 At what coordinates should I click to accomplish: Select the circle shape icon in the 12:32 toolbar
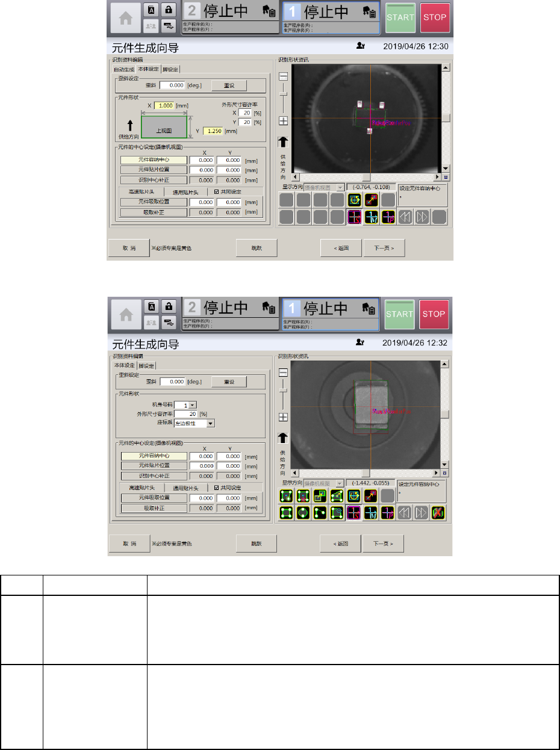[304, 513]
